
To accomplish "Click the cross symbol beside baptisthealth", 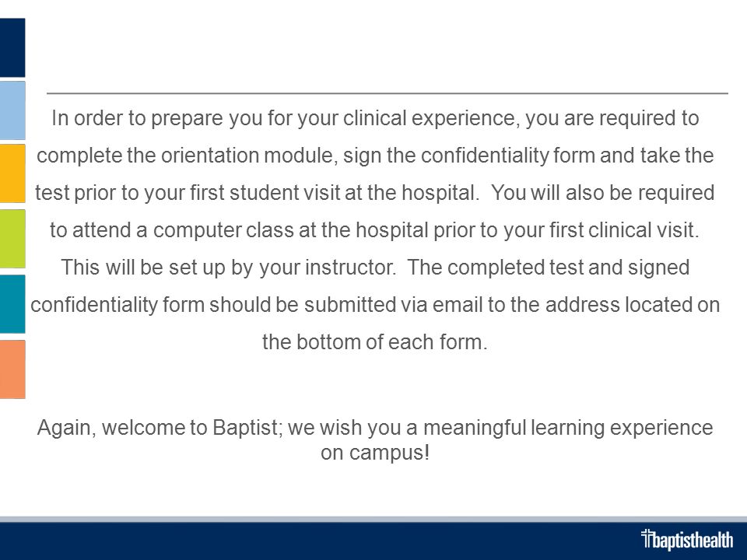I will click(x=647, y=537).
